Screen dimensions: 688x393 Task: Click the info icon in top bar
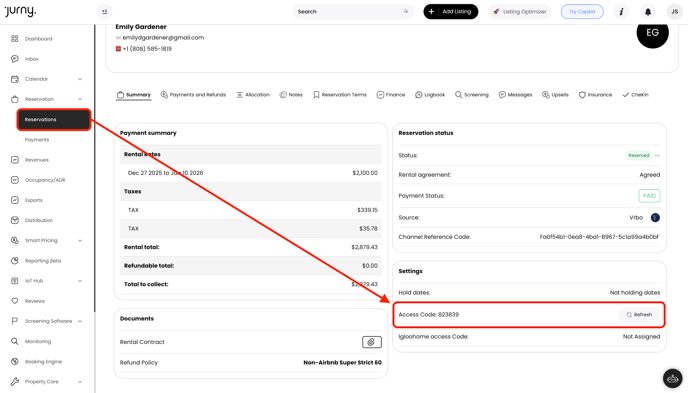(621, 12)
